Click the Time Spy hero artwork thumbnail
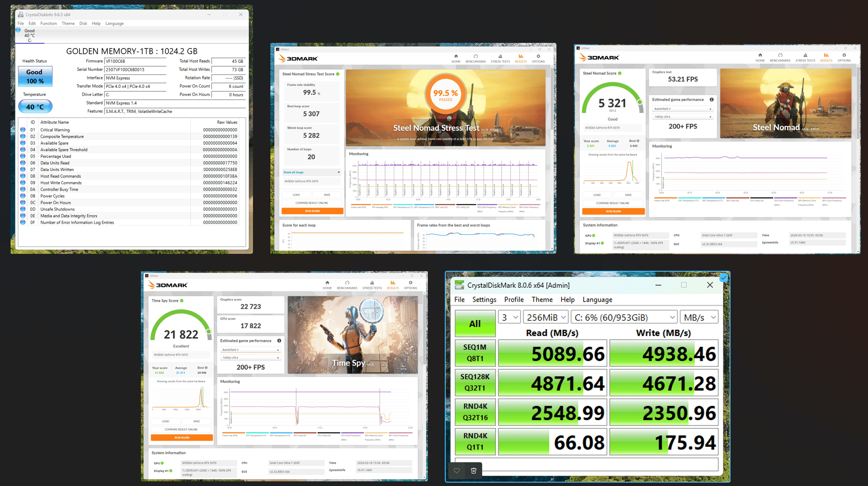The image size is (868, 486). click(353, 335)
